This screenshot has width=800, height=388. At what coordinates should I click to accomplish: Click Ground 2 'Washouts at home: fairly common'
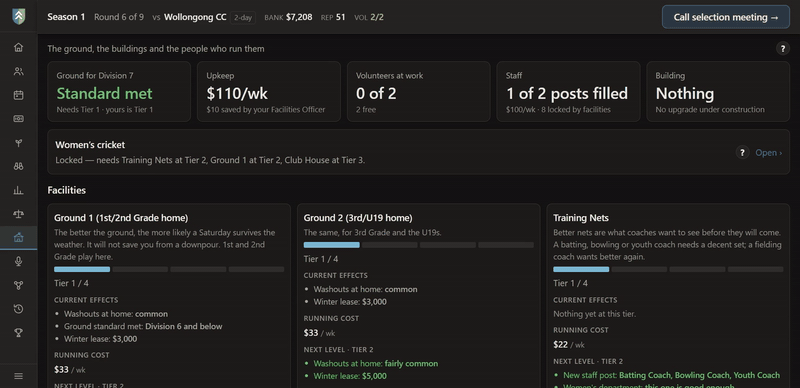376,363
